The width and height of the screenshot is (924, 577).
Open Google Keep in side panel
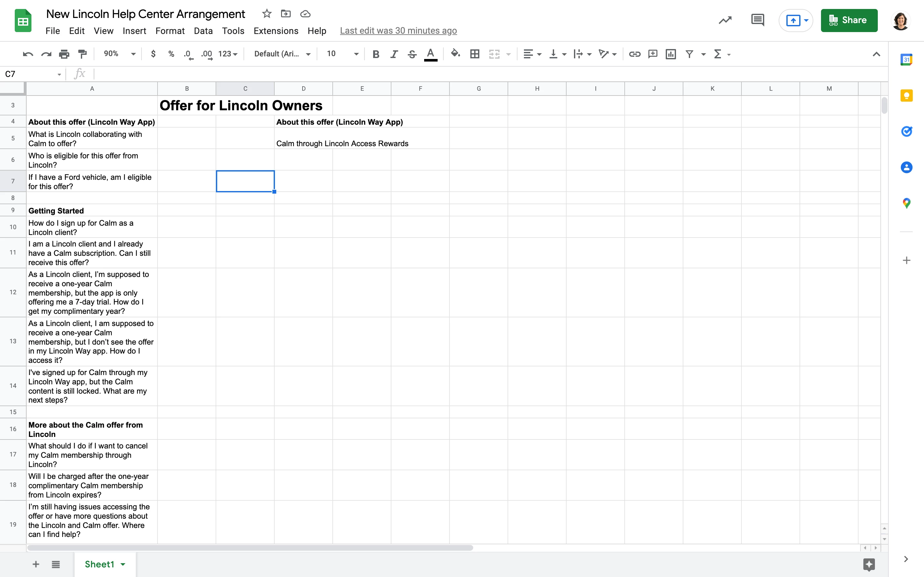(906, 96)
